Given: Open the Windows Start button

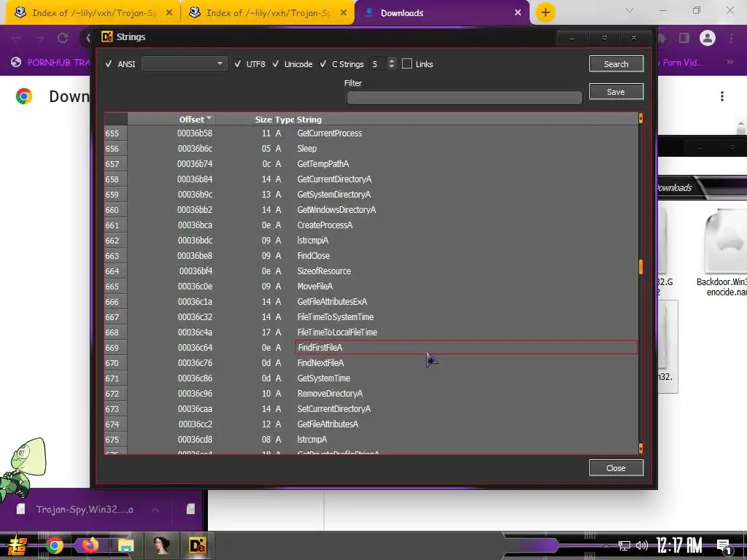Looking at the screenshot, I should [x=17, y=545].
